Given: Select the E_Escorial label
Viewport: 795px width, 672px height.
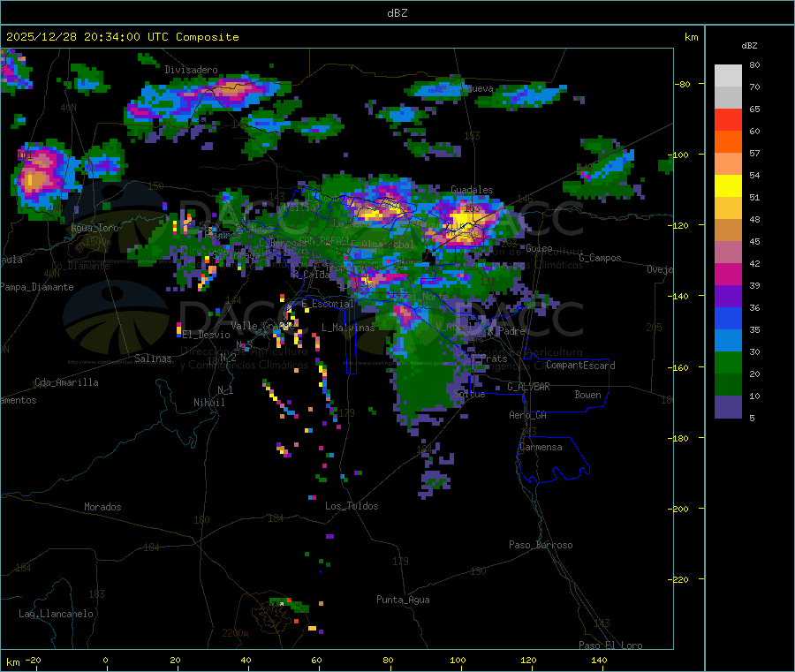Looking at the screenshot, I should click(328, 304).
